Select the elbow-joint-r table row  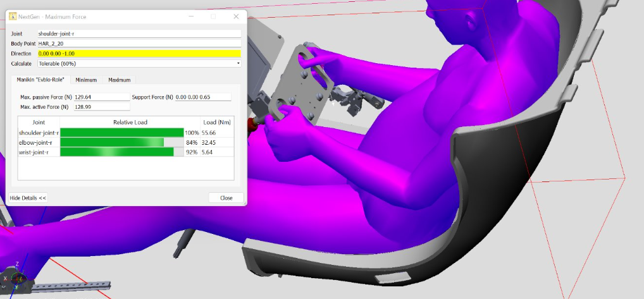[39, 143]
